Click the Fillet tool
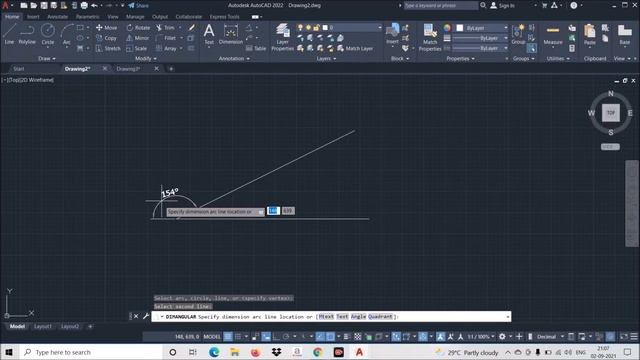Screen dimensions: 640x360 point(166,38)
